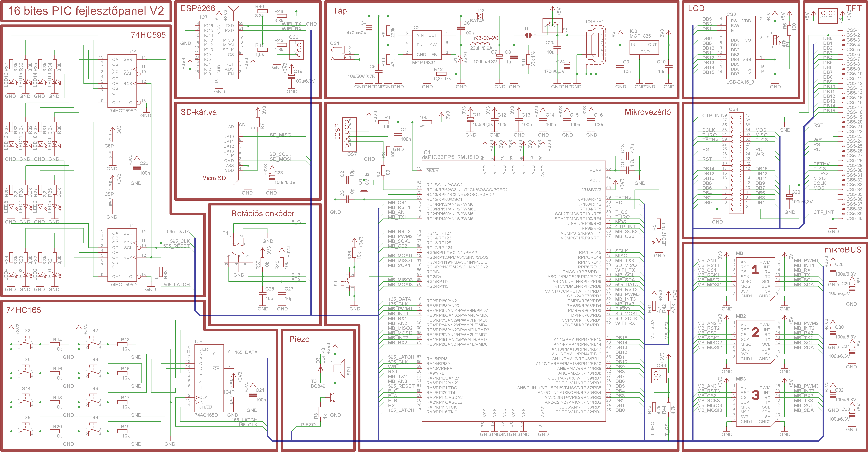Click the Q1 8MHz crystal symbol
868x452 pixels.
point(364,190)
